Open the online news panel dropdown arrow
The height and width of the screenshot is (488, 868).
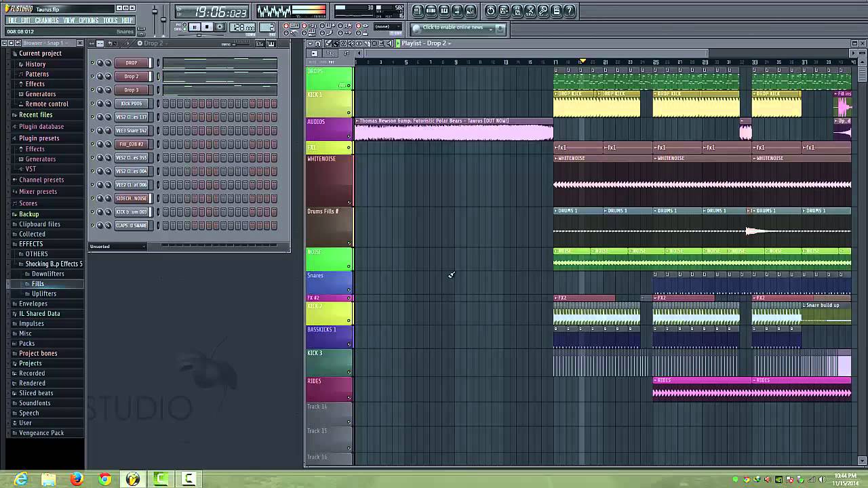point(491,29)
